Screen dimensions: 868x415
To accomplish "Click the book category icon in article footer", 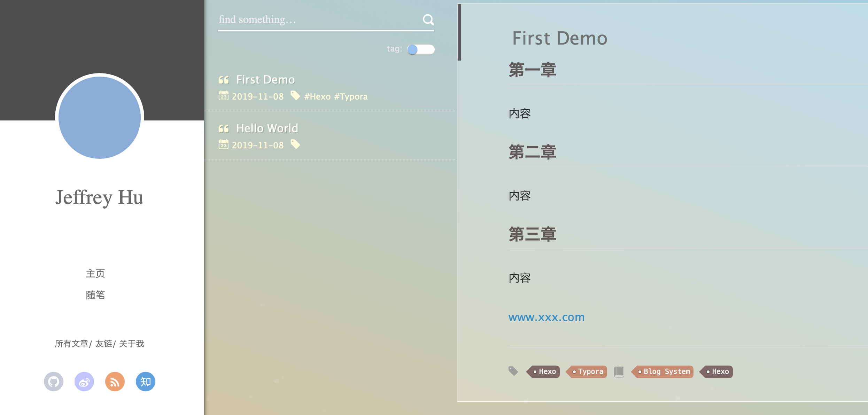I will (x=619, y=371).
